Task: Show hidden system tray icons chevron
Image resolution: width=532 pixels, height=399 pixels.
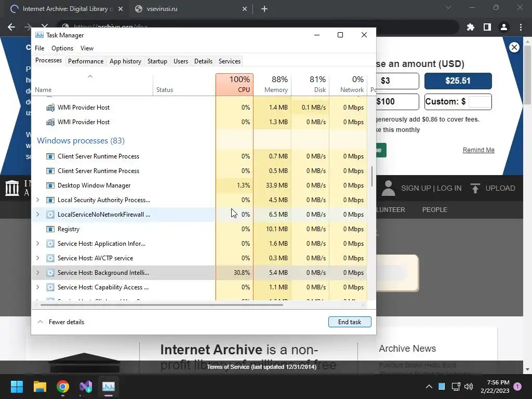Action: tap(429, 387)
